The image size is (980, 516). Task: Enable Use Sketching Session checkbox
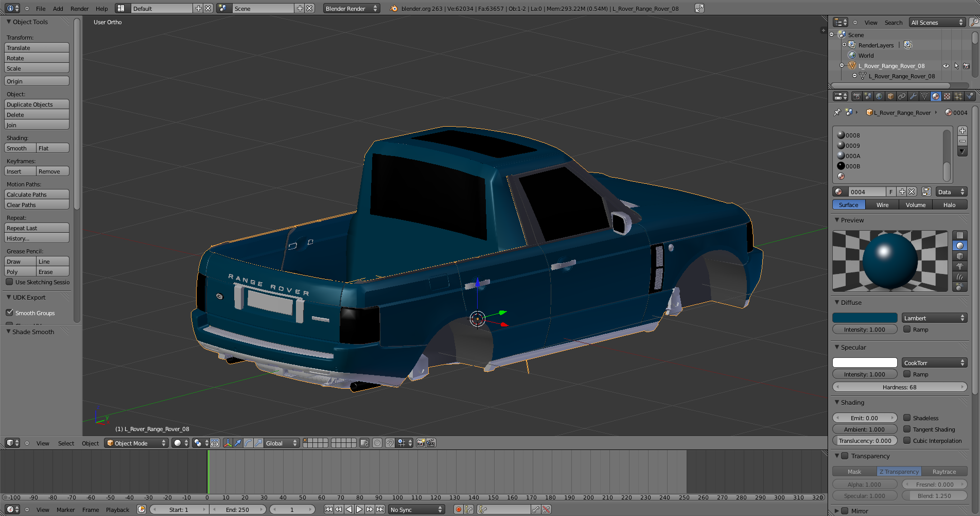[9, 282]
